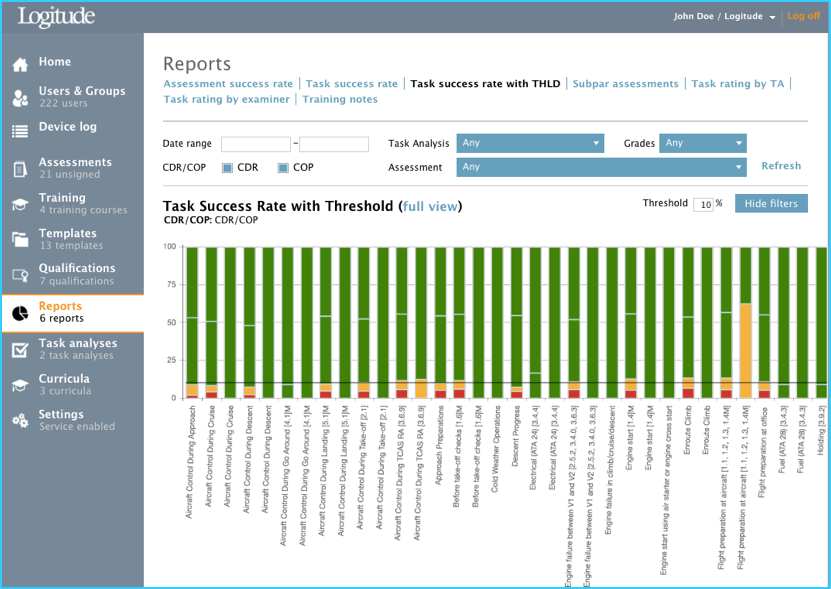Click the tall orange bar in the chart
The width and height of the screenshot is (831, 589).
(x=745, y=351)
